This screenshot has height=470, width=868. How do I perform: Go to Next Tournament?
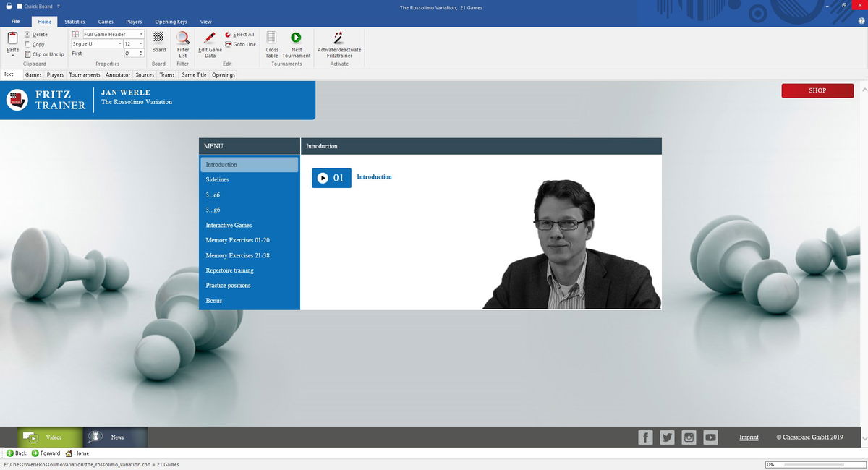click(x=296, y=38)
